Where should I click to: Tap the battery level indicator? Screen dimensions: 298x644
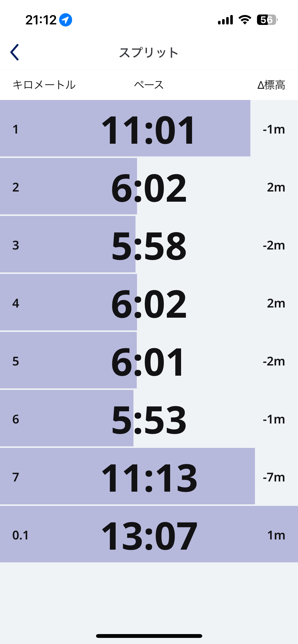267,20
